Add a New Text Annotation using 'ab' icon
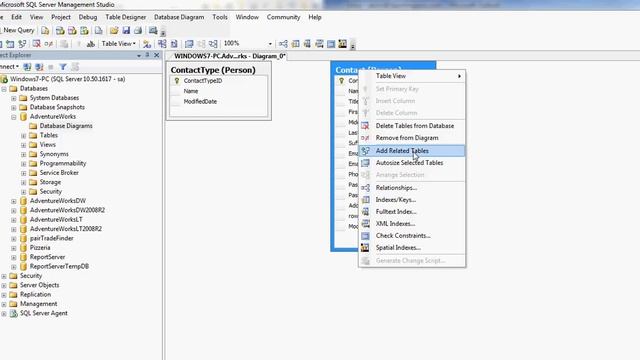Viewport: 640px width, 360px height. coord(91,44)
